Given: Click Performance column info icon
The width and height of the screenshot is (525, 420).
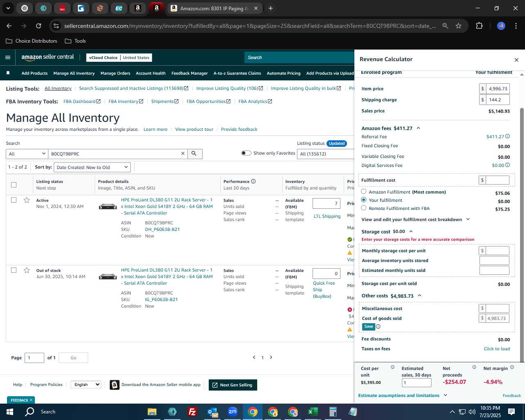Looking at the screenshot, I should pos(253,181).
